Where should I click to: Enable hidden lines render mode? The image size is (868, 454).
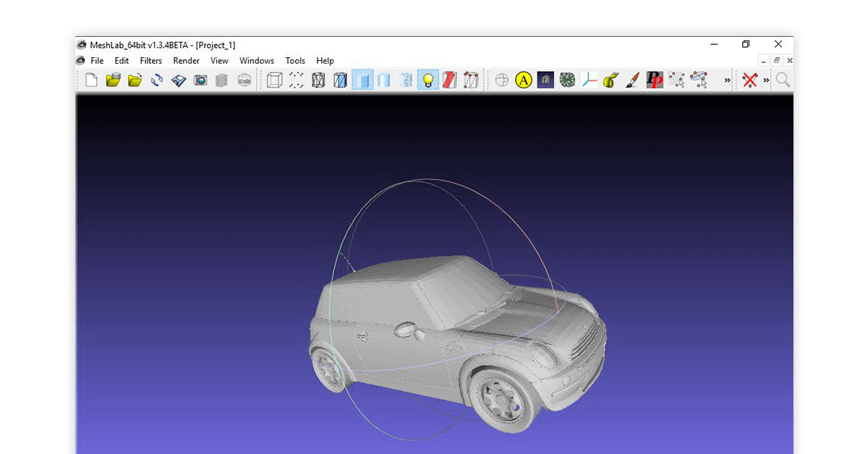coord(340,80)
